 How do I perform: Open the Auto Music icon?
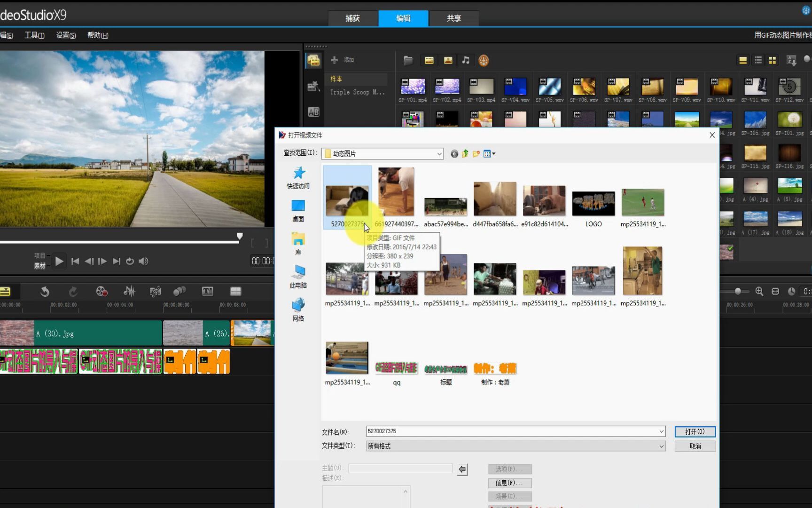point(155,292)
